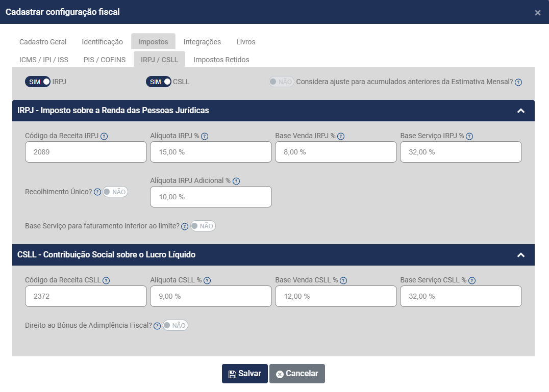Image resolution: width=549 pixels, height=392 pixels.
Task: Click the Base Serviço IRPJ % field
Action: point(461,152)
